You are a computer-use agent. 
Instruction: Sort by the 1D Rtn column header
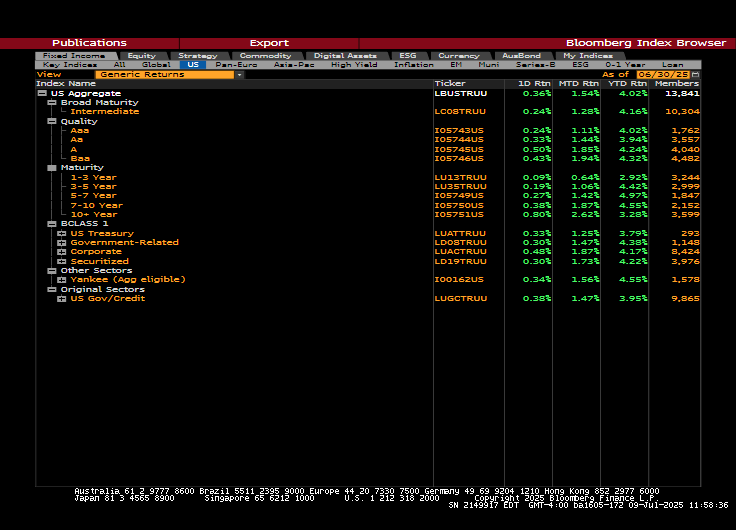(534, 84)
